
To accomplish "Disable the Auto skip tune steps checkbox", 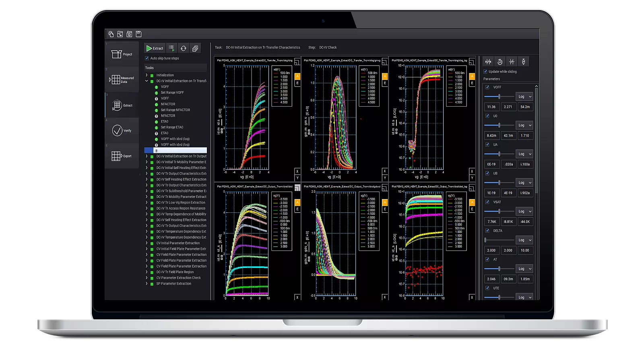I will coord(147,58).
